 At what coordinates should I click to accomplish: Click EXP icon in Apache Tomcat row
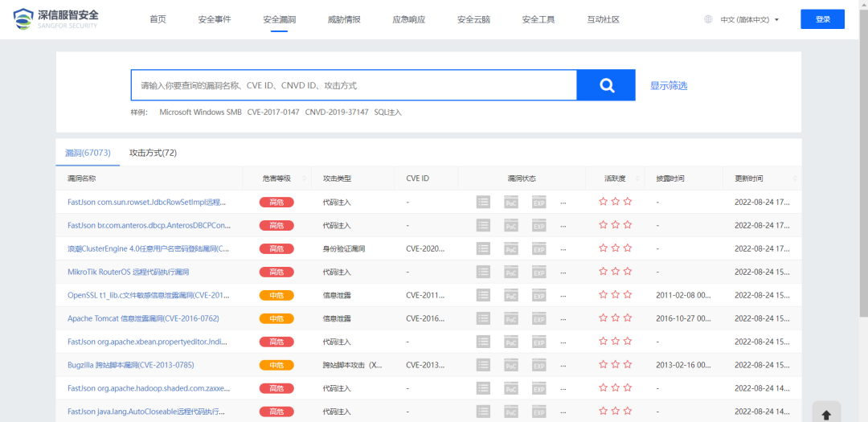point(538,318)
